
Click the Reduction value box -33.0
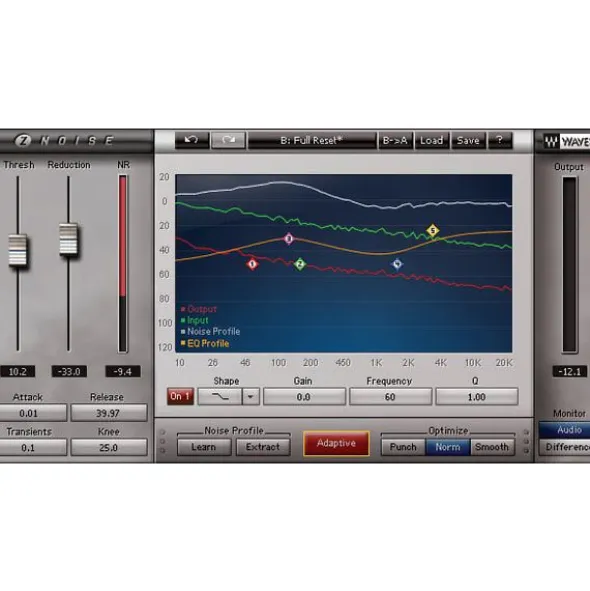[69, 372]
